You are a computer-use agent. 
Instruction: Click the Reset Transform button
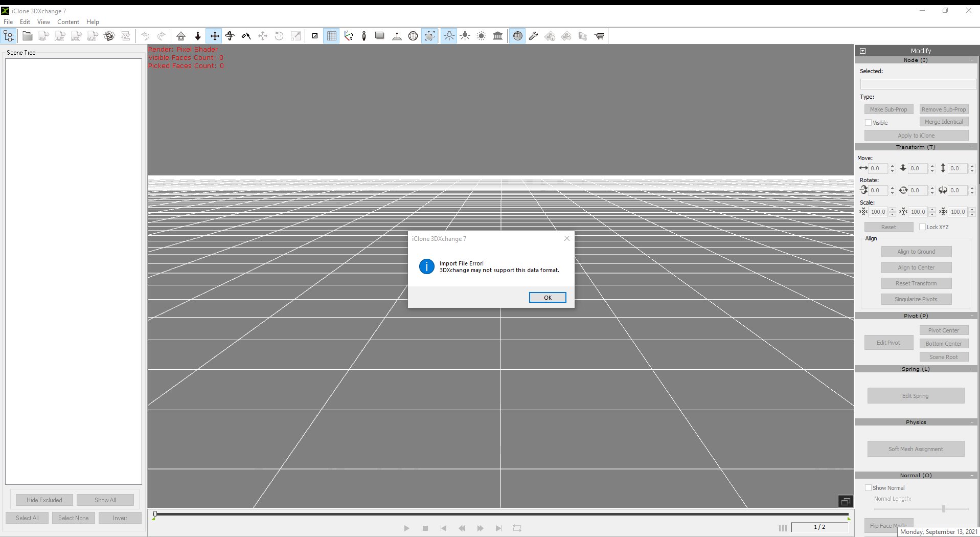click(x=916, y=283)
